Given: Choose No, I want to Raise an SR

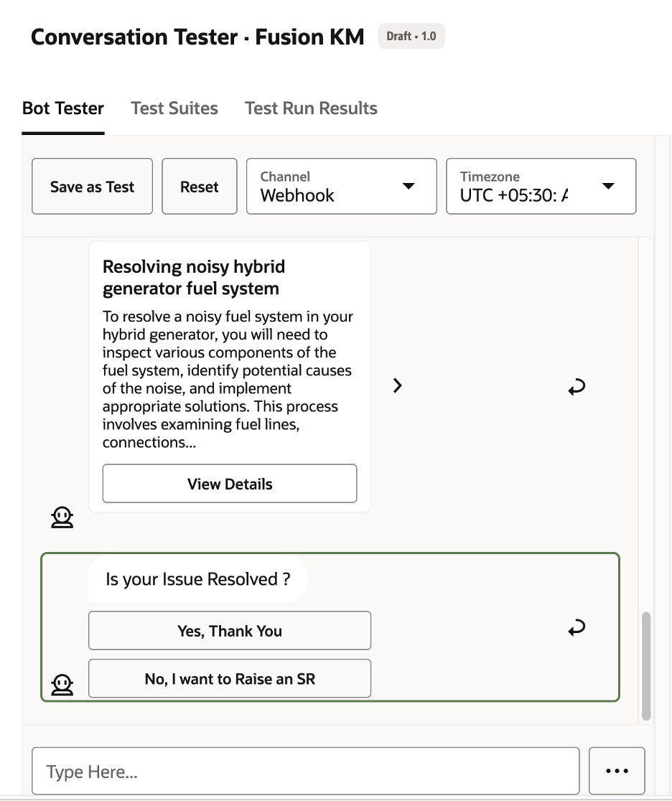Looking at the screenshot, I should pyautogui.click(x=230, y=678).
